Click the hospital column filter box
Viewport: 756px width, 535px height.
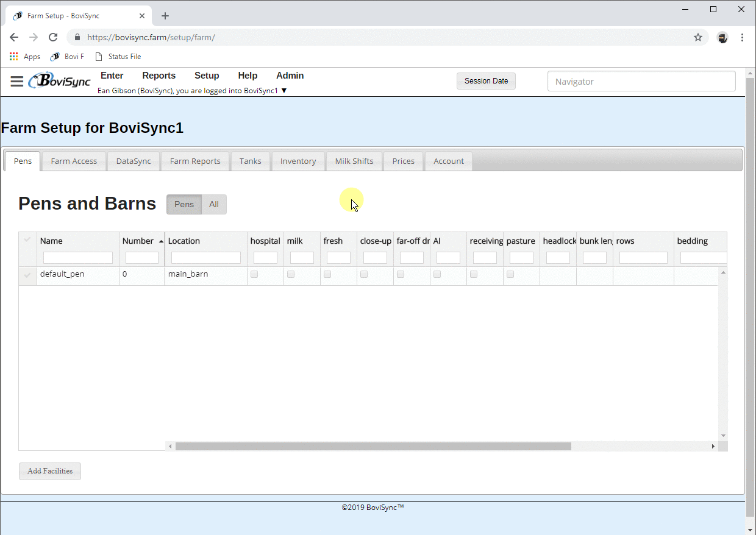[x=265, y=258]
